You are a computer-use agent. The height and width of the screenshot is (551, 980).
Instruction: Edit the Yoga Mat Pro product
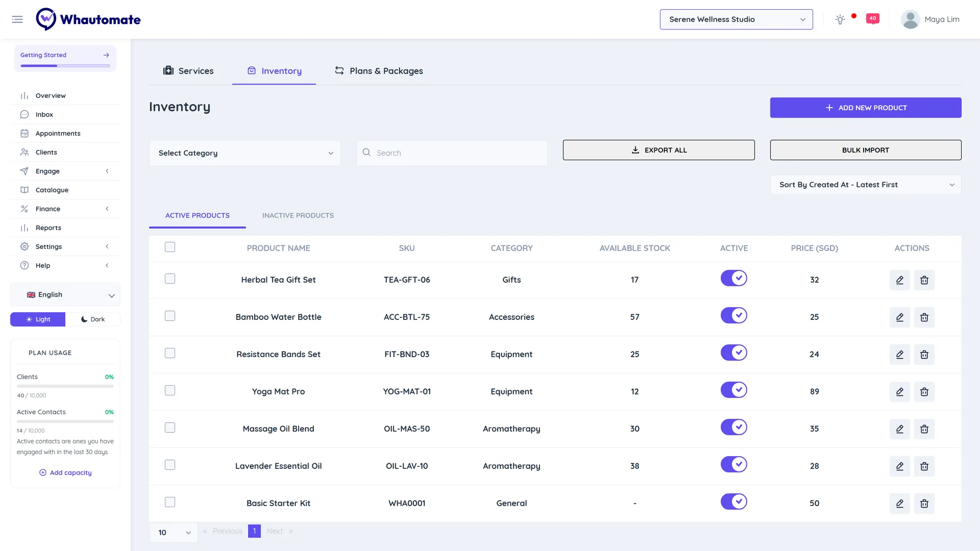900,392
